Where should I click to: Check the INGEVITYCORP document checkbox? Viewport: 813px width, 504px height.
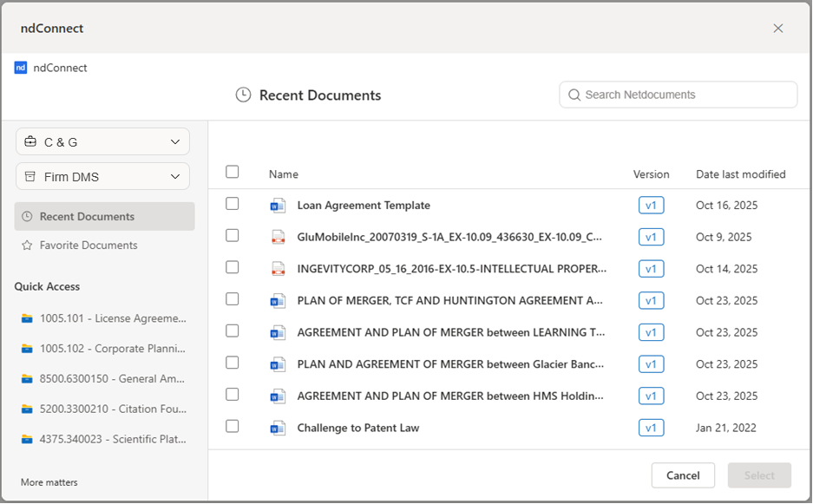233,267
